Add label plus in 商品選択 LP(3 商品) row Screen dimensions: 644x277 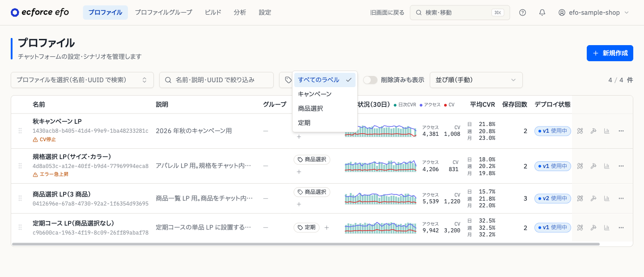click(299, 204)
